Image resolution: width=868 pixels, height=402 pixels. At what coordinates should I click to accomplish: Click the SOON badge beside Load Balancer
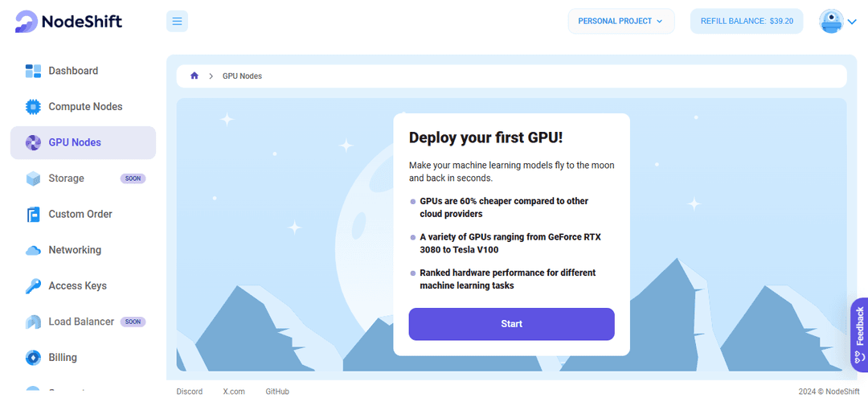click(133, 322)
